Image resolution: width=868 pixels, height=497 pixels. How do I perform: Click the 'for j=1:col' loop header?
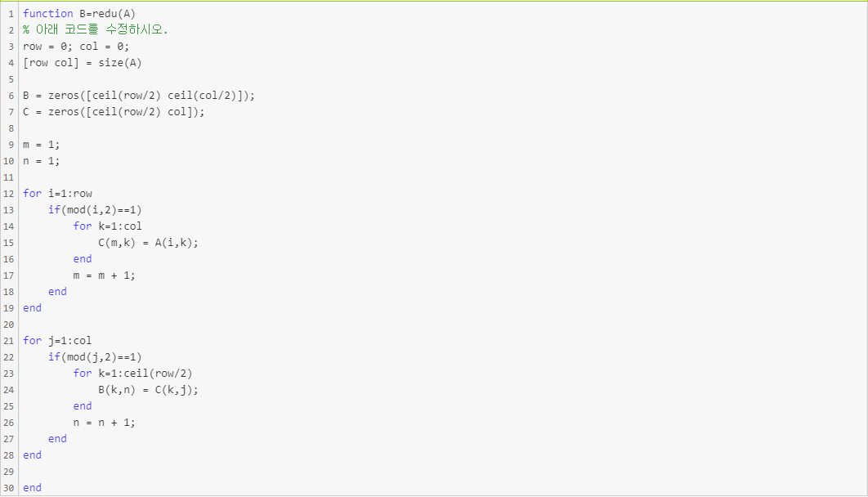[x=57, y=341]
